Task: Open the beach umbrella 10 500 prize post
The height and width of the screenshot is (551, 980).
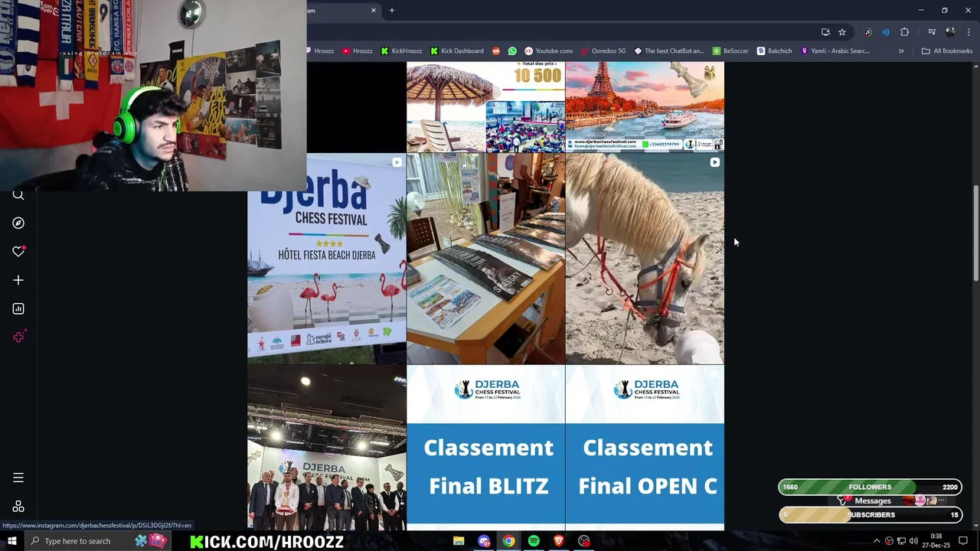Action: (485, 107)
